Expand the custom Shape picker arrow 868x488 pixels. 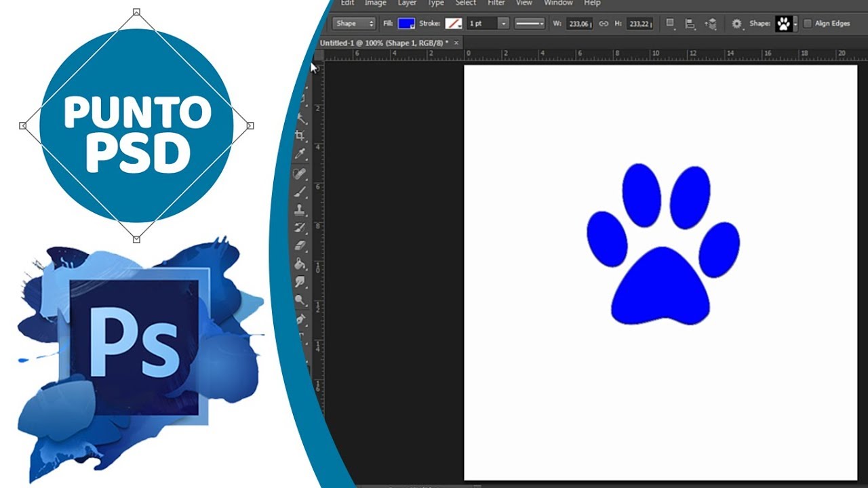tap(795, 24)
